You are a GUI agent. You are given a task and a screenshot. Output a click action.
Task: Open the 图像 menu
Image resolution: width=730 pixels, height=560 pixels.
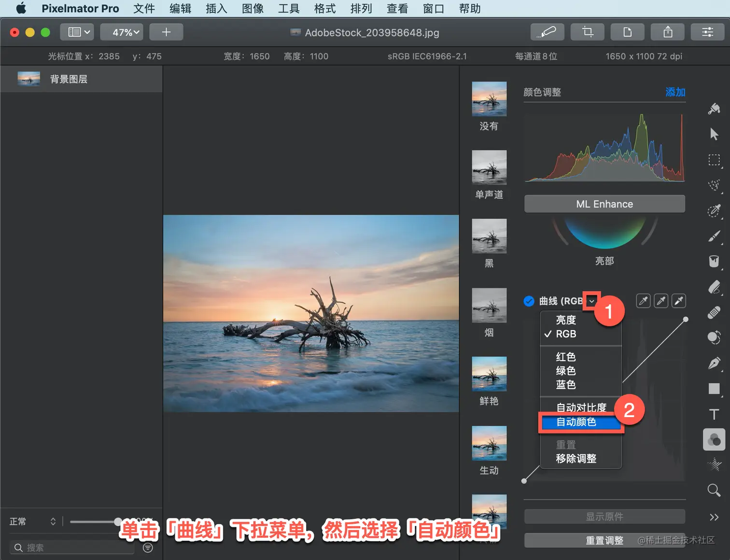coord(253,8)
